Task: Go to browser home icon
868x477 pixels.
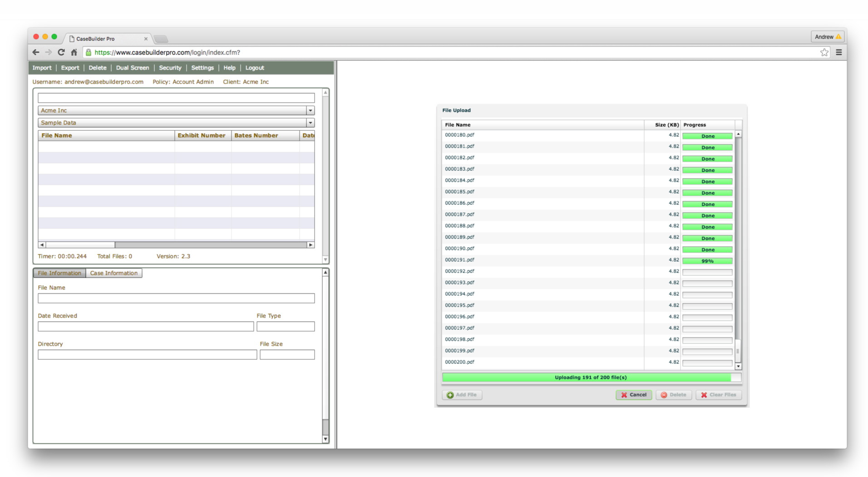Action: [74, 52]
